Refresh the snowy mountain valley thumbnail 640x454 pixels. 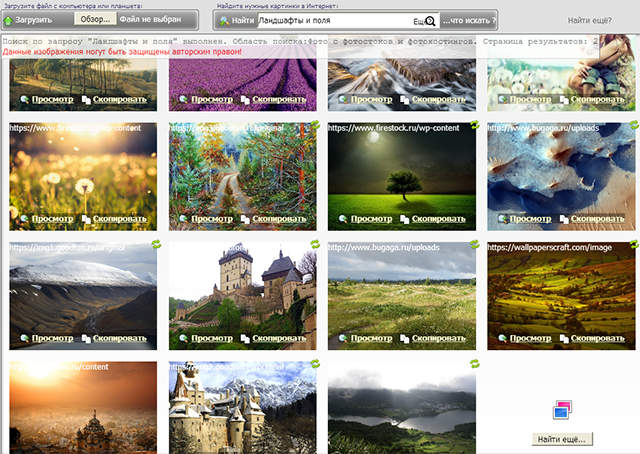pyautogui.click(x=156, y=244)
